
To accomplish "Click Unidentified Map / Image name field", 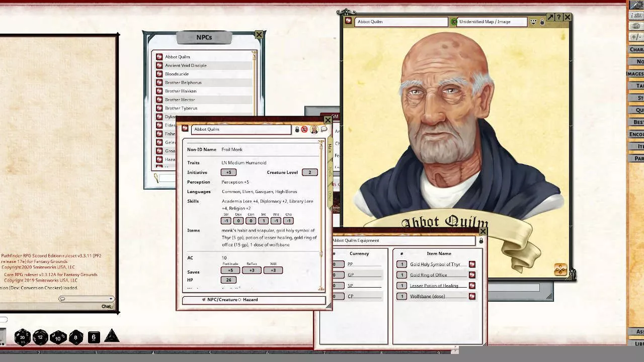I will pos(493,22).
